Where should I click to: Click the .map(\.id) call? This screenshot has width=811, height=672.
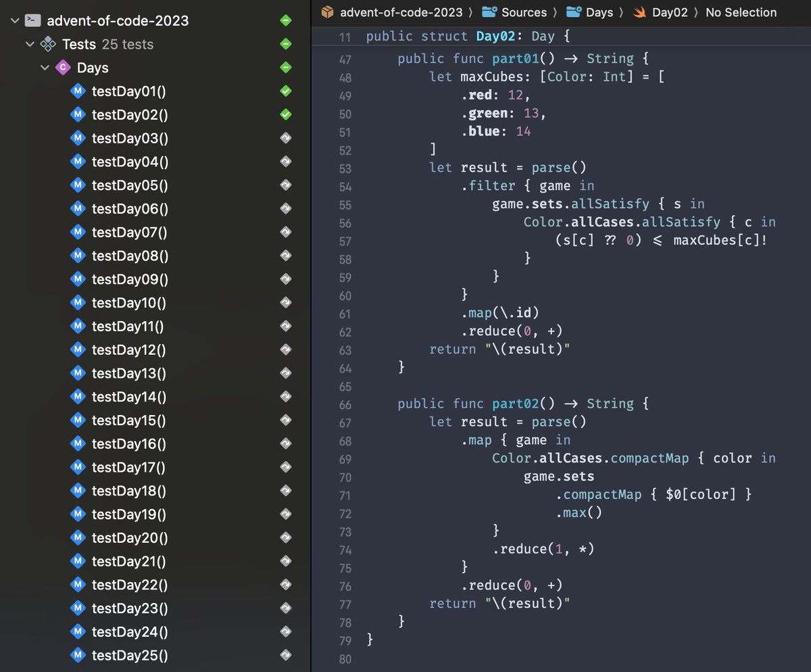click(x=500, y=314)
